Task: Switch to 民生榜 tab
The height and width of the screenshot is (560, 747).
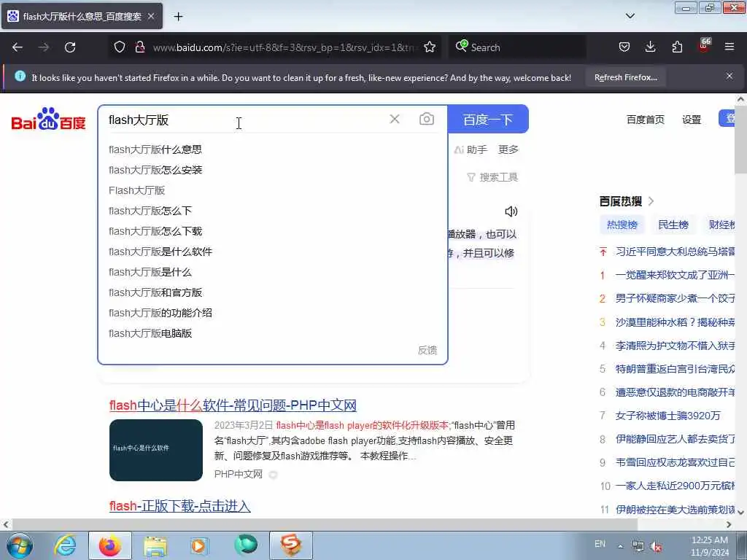Action: (673, 225)
